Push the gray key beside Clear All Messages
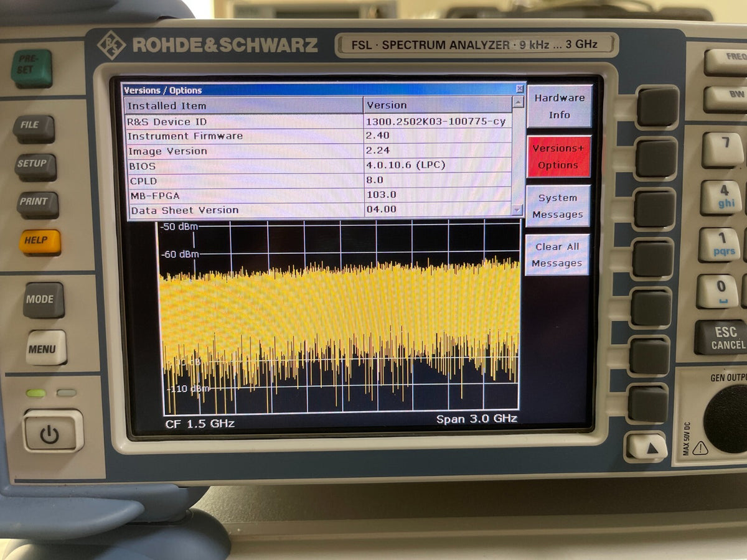This screenshot has width=747, height=560. pyautogui.click(x=652, y=258)
